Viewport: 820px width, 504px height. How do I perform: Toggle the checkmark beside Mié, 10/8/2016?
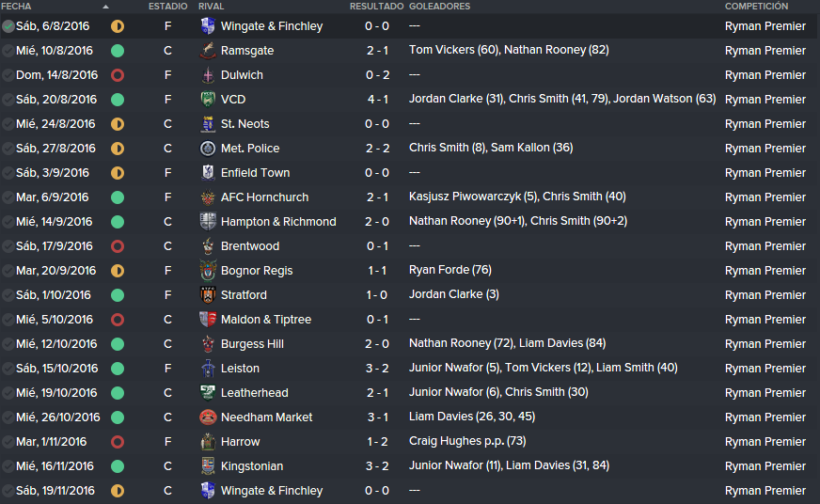8,51
